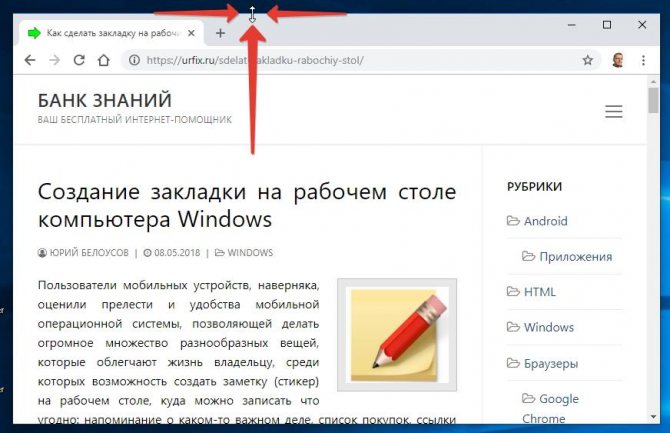Expand the site hamburger menu
Screen dimensions: 670x433
pos(613,110)
